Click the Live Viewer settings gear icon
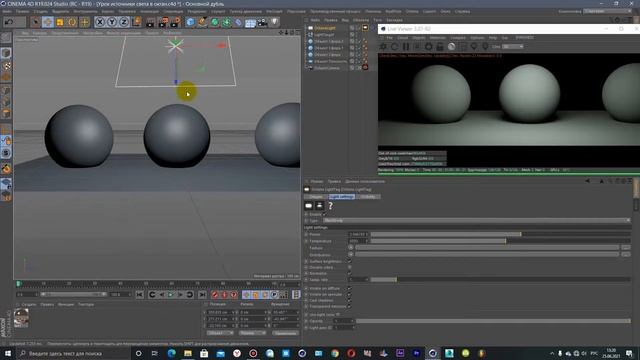 [x=383, y=47]
